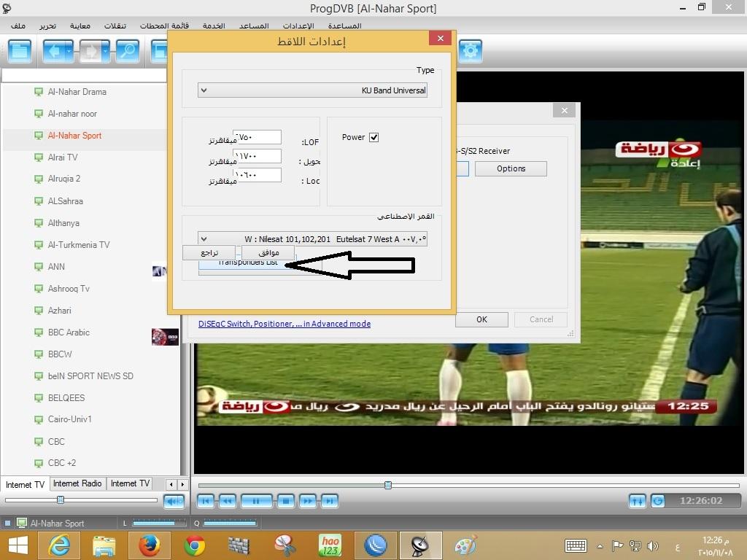Click the second LOF frequency field showing 11700
The height and width of the screenshot is (560, 747).
[x=258, y=156]
